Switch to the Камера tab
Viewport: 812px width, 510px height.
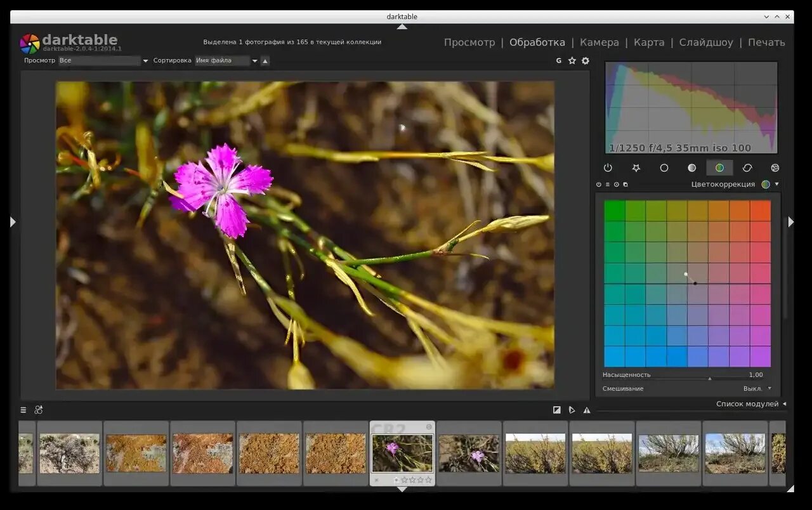tap(599, 42)
